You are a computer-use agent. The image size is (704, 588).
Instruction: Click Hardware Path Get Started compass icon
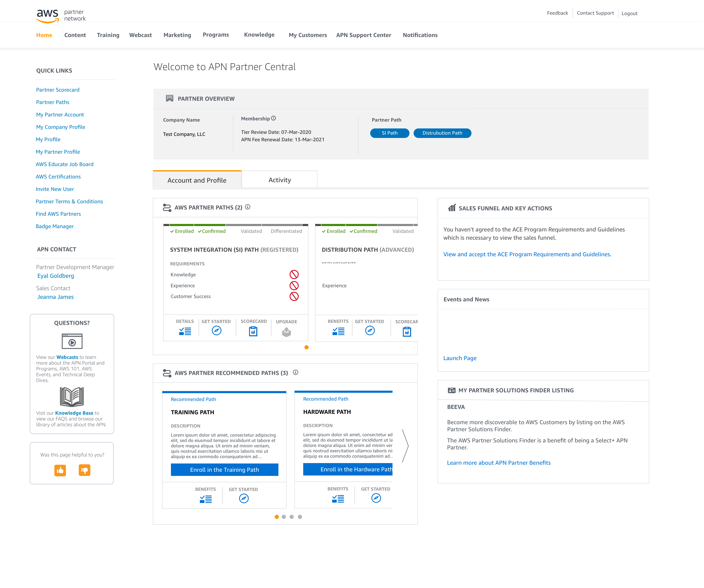click(x=376, y=498)
